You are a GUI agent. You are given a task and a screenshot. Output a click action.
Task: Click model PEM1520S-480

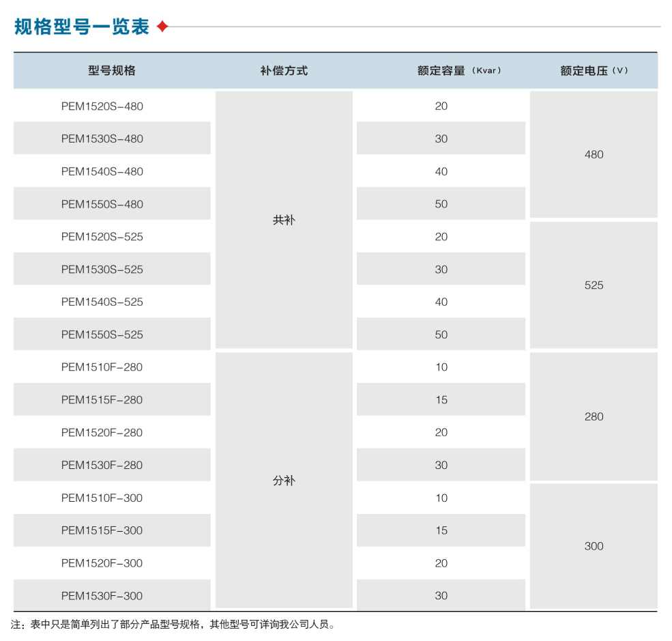click(102, 106)
